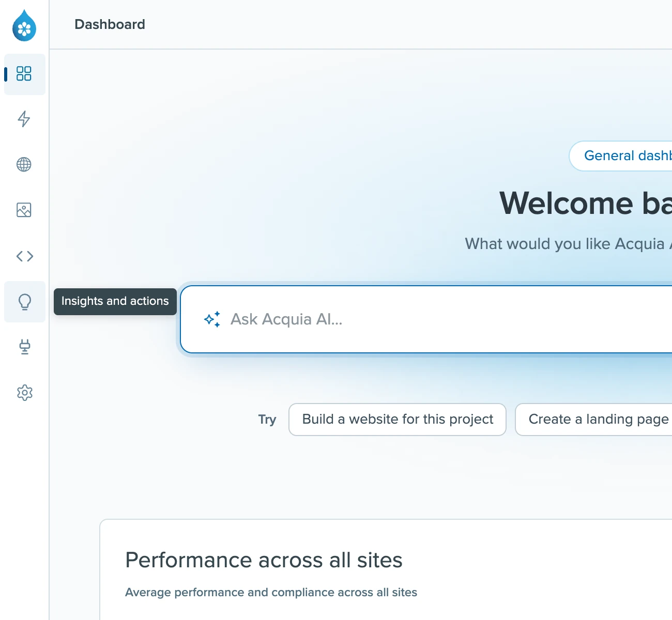Open the image media icon in sidebar

24,210
